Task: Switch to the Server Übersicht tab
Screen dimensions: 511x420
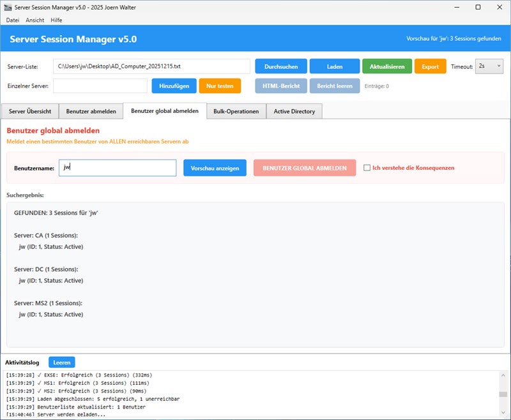Action: coord(30,111)
